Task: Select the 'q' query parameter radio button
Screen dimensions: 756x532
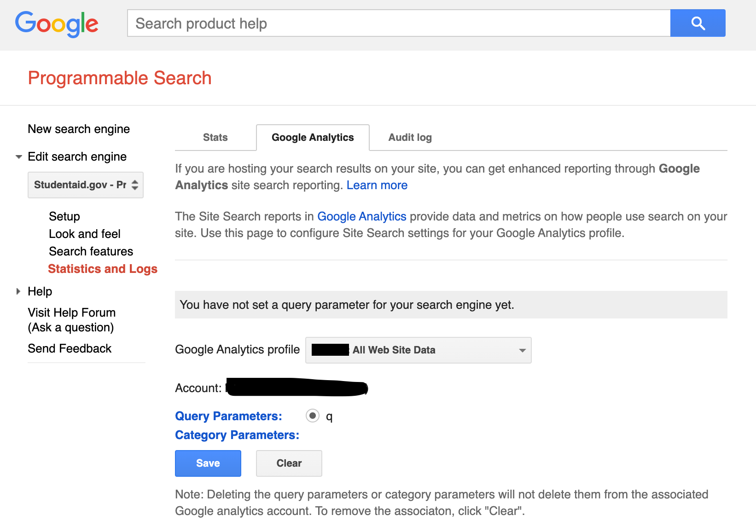Action: (x=313, y=416)
